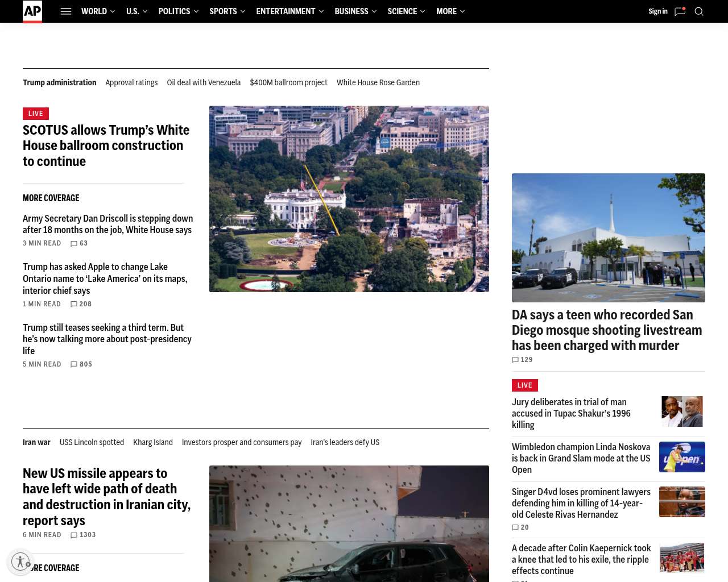728x582 pixels.
Task: Click the AP logo home icon
Action: pos(32,11)
